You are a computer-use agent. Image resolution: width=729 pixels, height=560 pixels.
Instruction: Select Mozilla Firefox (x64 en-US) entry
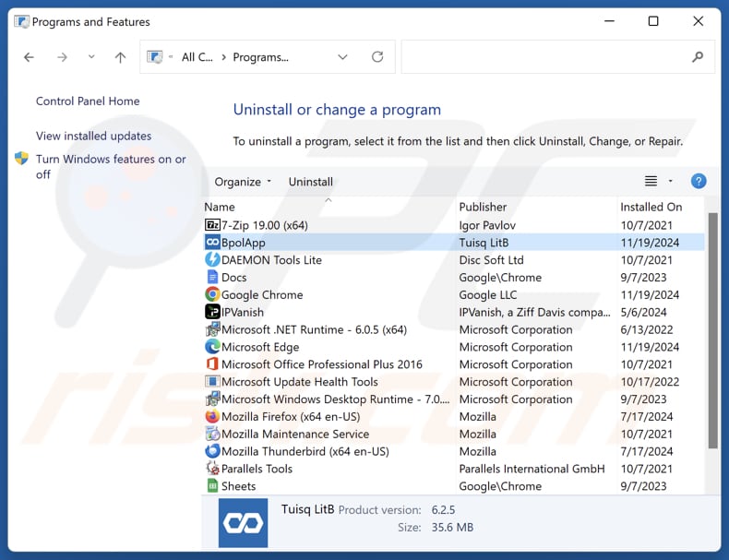(291, 416)
